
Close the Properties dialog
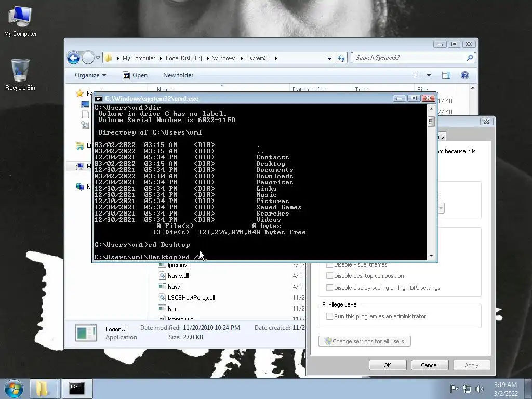pos(486,121)
